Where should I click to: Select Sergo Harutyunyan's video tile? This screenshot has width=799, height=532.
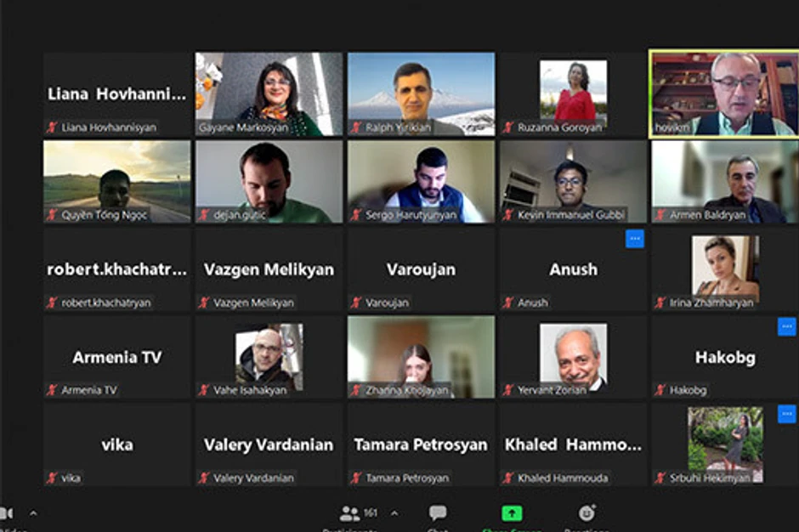pyautogui.click(x=421, y=182)
